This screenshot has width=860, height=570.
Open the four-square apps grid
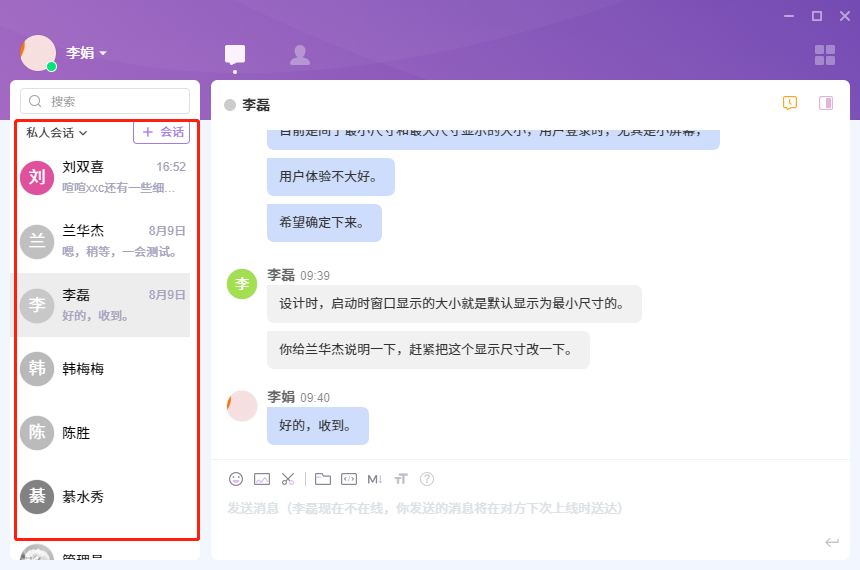(825, 55)
